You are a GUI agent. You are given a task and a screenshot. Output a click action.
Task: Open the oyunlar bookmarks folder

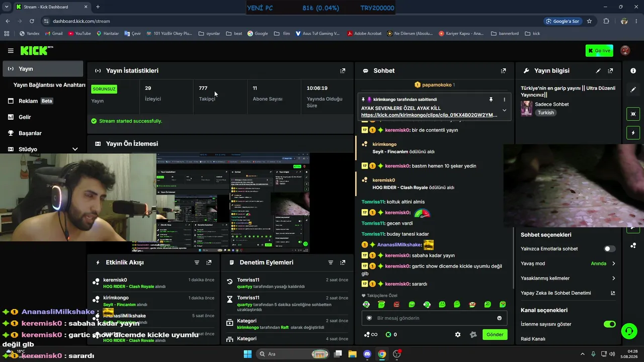tap(209, 34)
